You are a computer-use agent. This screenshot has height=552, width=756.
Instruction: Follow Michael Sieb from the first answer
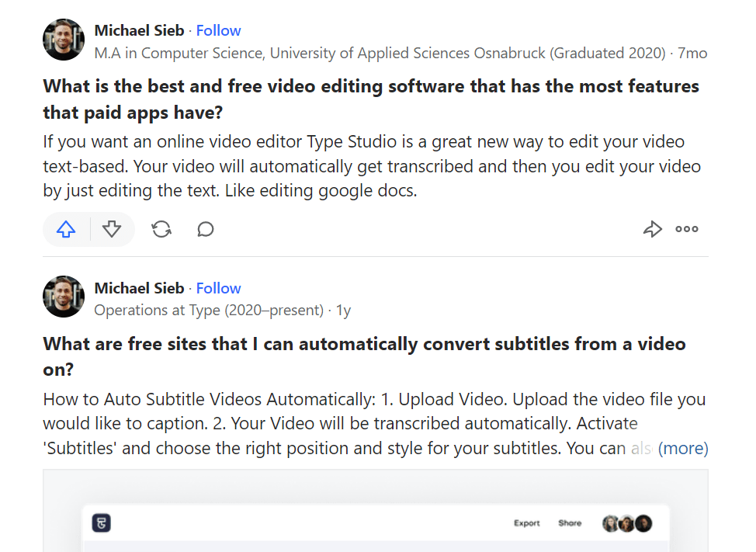click(218, 30)
